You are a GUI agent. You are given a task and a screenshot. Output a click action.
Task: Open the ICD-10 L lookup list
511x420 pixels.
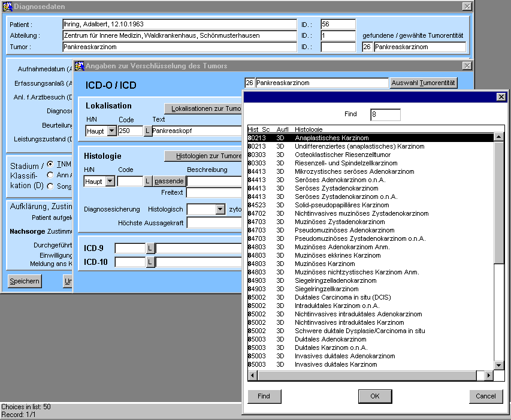(x=150, y=262)
